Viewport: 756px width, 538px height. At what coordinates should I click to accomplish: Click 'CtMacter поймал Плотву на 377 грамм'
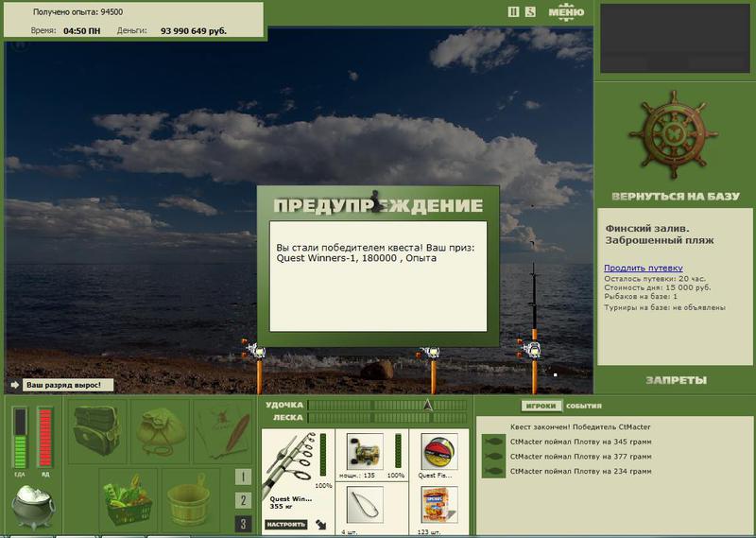(580, 457)
